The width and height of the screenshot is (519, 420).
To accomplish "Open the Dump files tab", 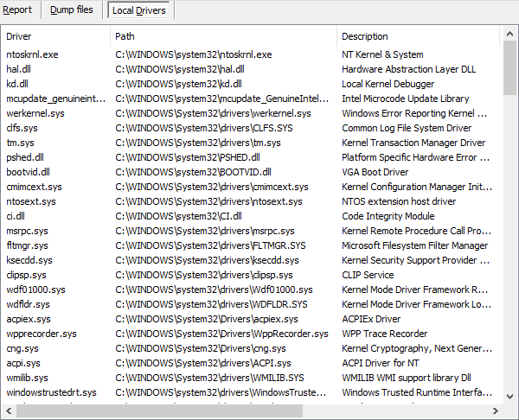I will point(72,10).
